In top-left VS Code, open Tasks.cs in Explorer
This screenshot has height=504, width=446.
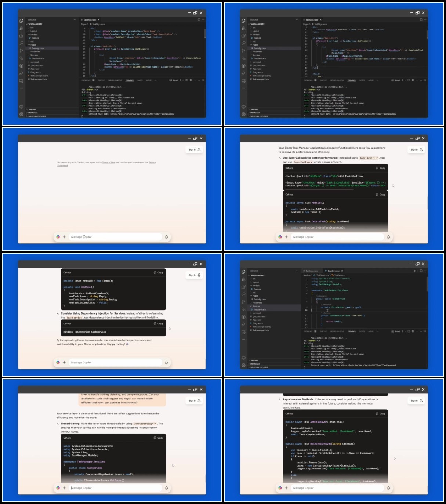click(x=35, y=38)
